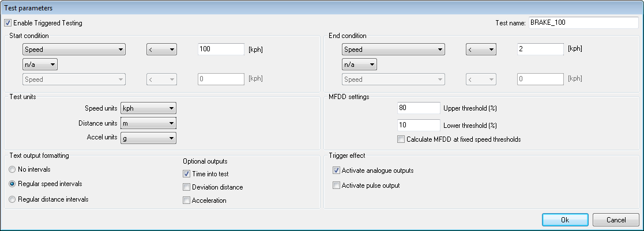Click the Test name input field

click(583, 23)
